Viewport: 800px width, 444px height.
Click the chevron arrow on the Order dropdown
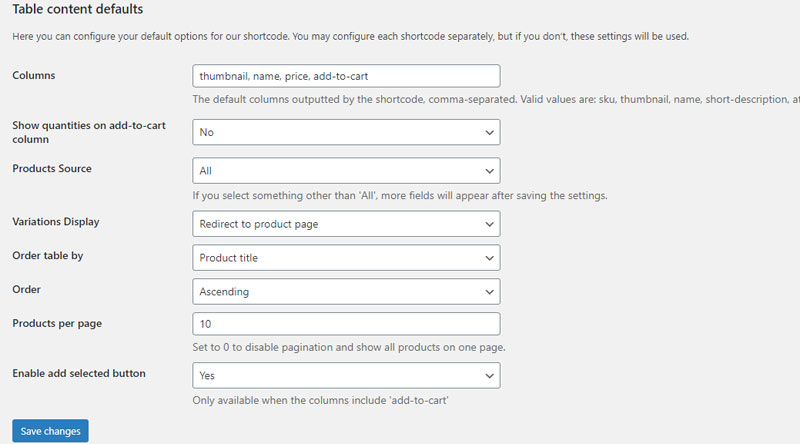(x=489, y=292)
